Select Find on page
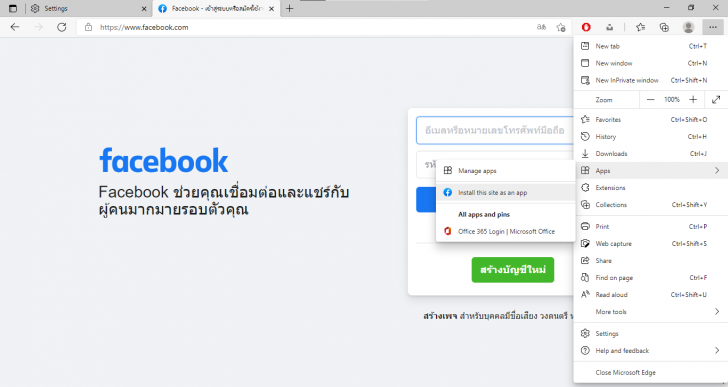The height and width of the screenshot is (387, 728). pyautogui.click(x=650, y=277)
